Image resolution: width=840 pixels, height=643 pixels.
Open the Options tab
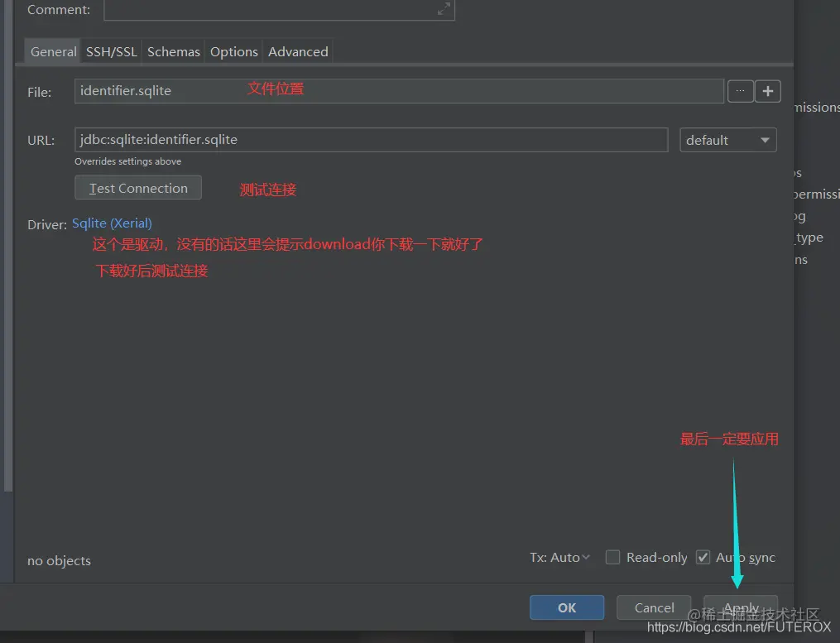(234, 51)
